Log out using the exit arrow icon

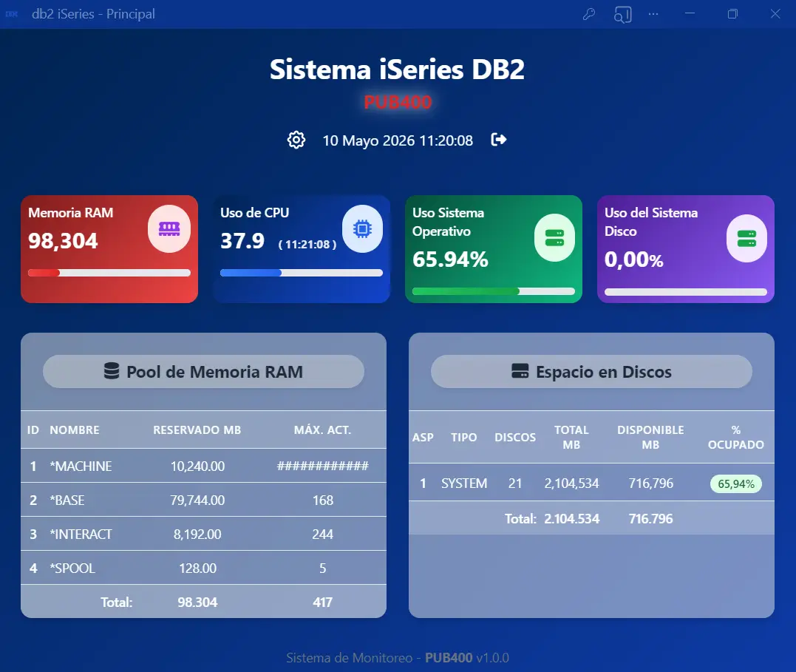pyautogui.click(x=498, y=140)
